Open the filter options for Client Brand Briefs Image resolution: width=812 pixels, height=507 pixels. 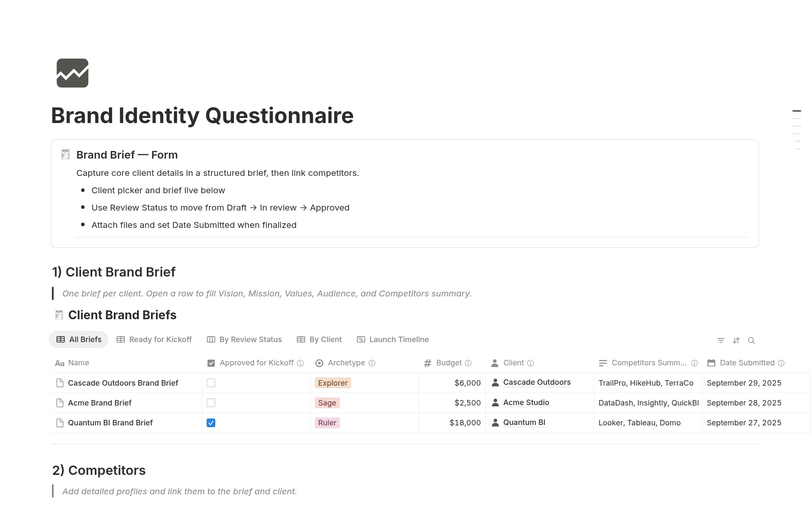pyautogui.click(x=721, y=340)
